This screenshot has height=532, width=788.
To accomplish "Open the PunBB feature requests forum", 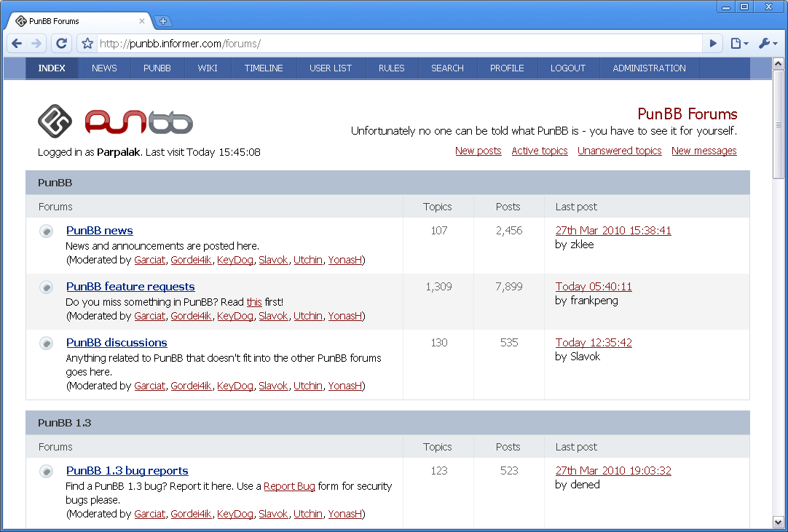I will (130, 286).
